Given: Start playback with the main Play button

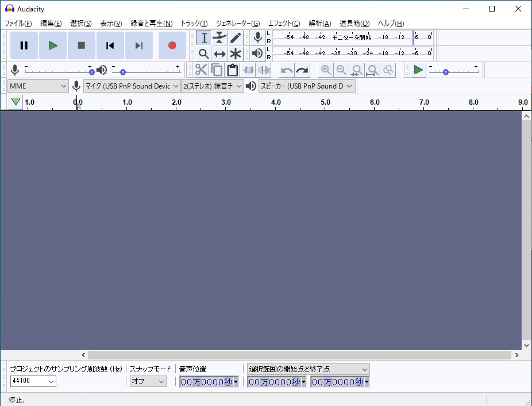Looking at the screenshot, I should 53,45.
